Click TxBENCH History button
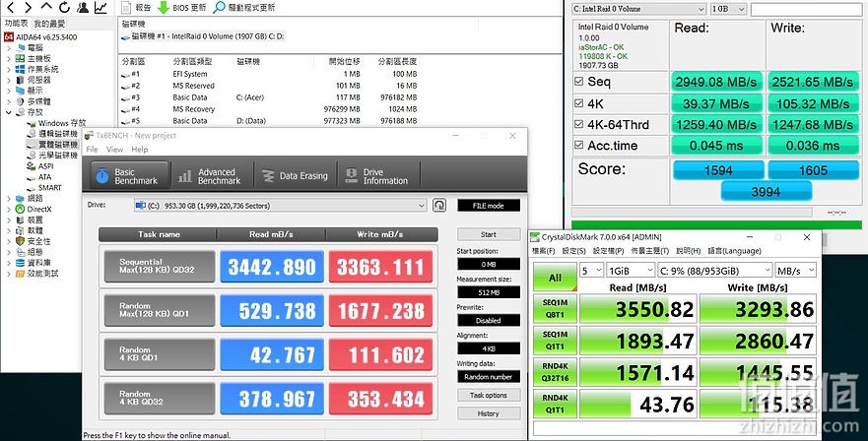Image resolution: width=868 pixels, height=441 pixels. tap(489, 413)
